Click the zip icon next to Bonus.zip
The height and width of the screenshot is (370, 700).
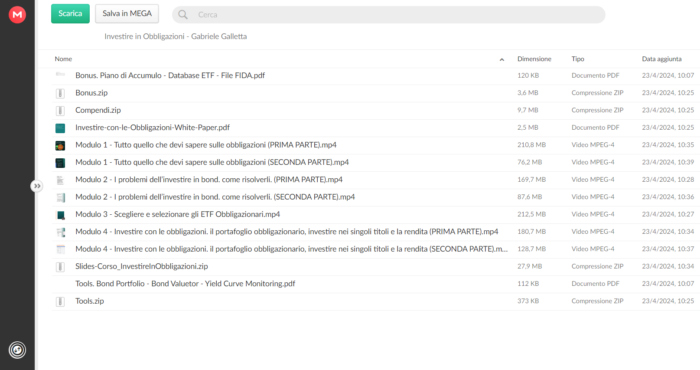pyautogui.click(x=60, y=93)
